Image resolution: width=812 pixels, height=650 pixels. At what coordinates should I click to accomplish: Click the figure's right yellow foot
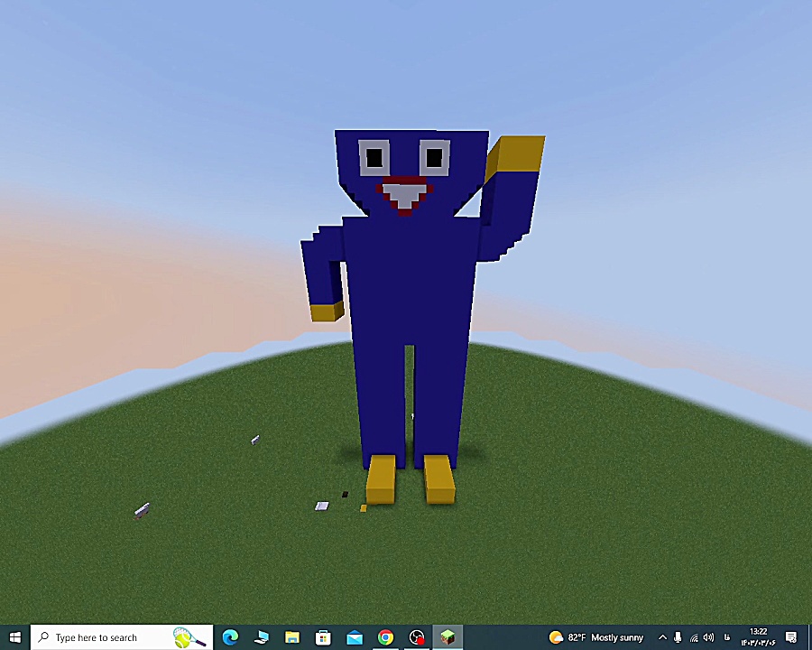coord(439,479)
